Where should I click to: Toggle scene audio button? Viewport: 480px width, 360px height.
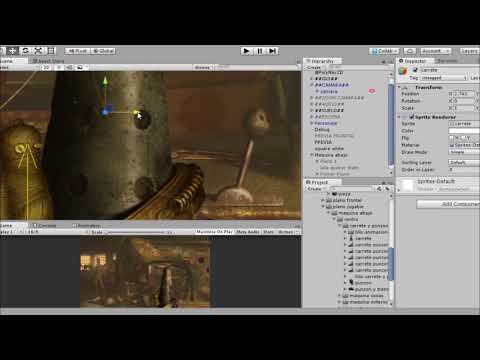69,67
